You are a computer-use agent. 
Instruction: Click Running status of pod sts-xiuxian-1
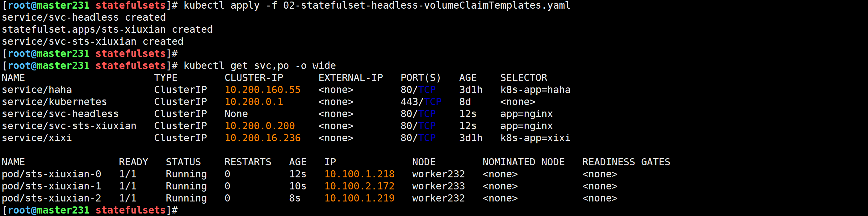(x=186, y=186)
